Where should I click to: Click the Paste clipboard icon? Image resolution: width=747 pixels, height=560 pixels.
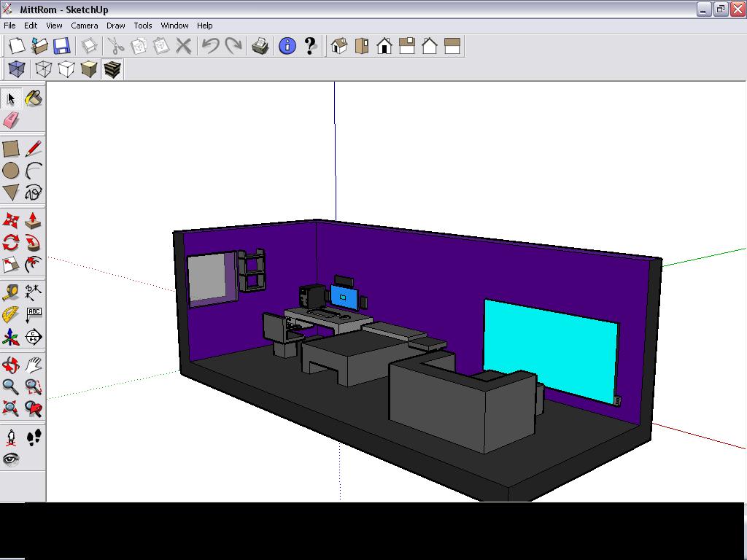point(161,46)
